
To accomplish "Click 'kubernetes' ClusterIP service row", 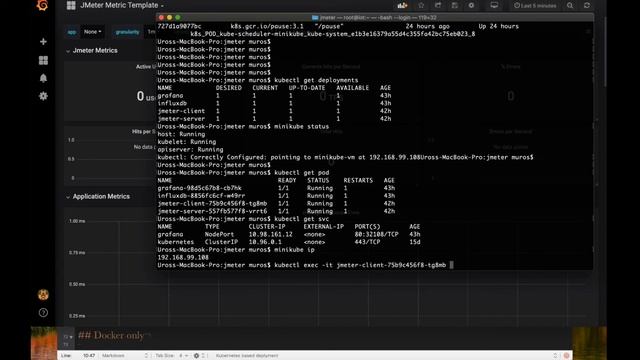I will point(289,242).
